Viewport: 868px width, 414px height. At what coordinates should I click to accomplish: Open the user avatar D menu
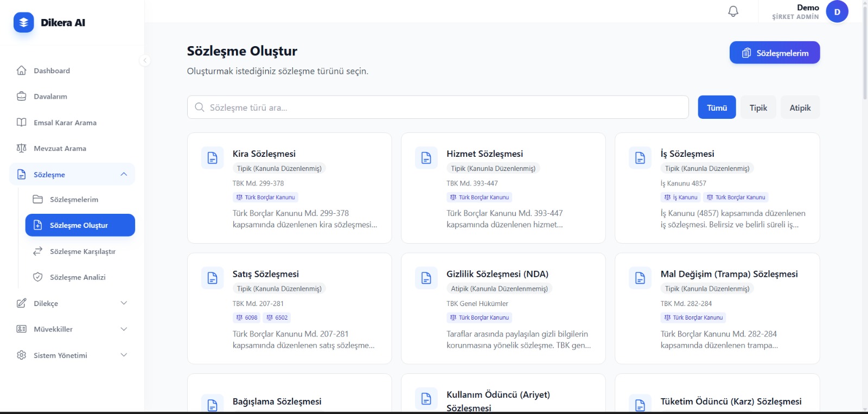coord(837,11)
